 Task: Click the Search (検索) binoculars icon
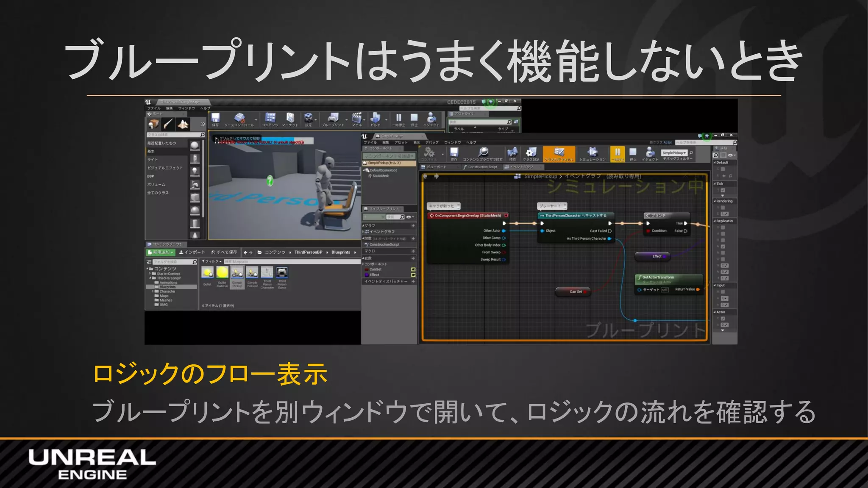pos(512,154)
